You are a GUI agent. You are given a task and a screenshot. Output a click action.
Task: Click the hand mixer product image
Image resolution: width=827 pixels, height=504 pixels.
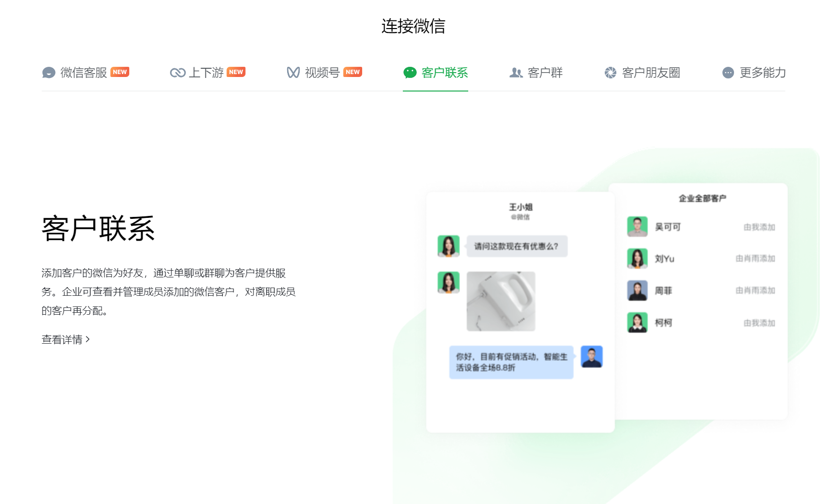501,301
